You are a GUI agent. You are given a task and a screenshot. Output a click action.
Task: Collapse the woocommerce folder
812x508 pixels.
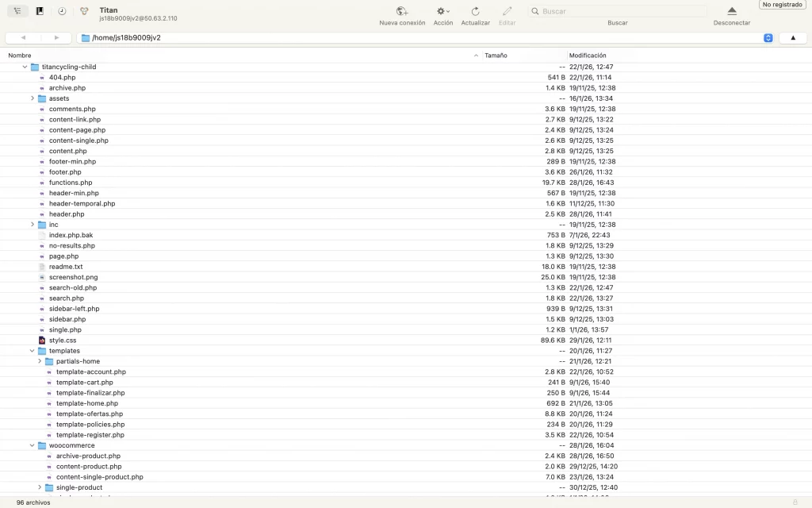click(x=32, y=445)
